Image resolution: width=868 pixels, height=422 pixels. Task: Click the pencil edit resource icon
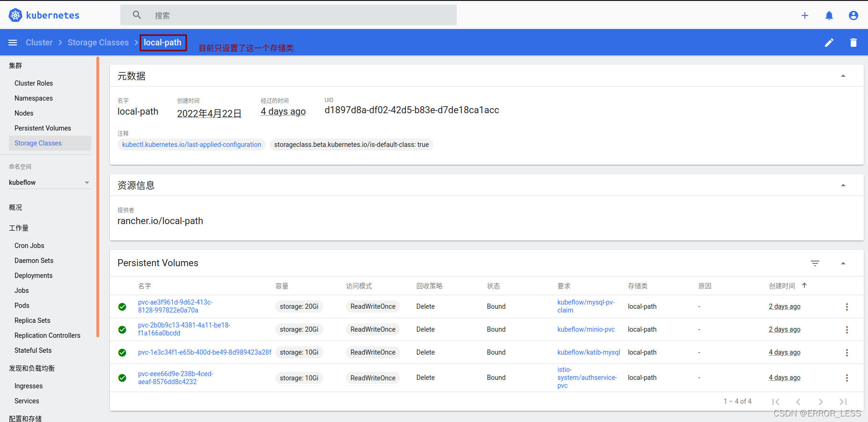pyautogui.click(x=829, y=43)
